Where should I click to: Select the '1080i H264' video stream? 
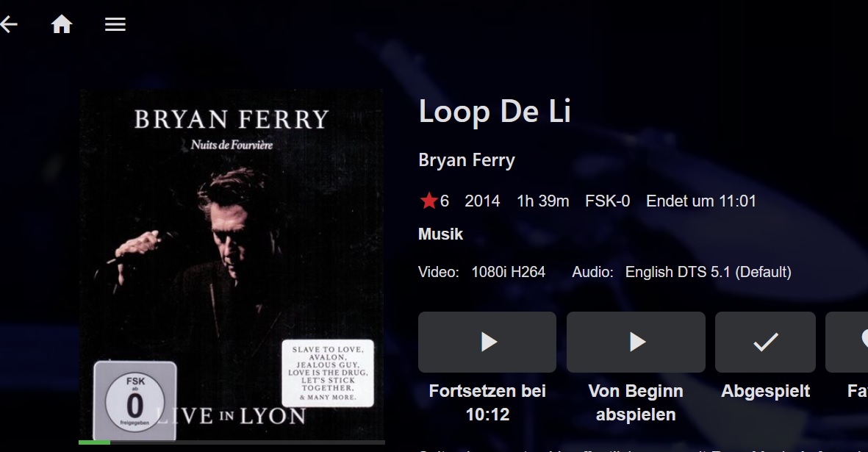point(508,272)
